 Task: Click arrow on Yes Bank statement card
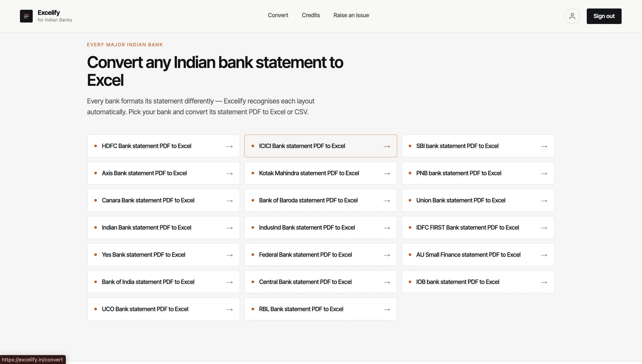click(x=230, y=255)
